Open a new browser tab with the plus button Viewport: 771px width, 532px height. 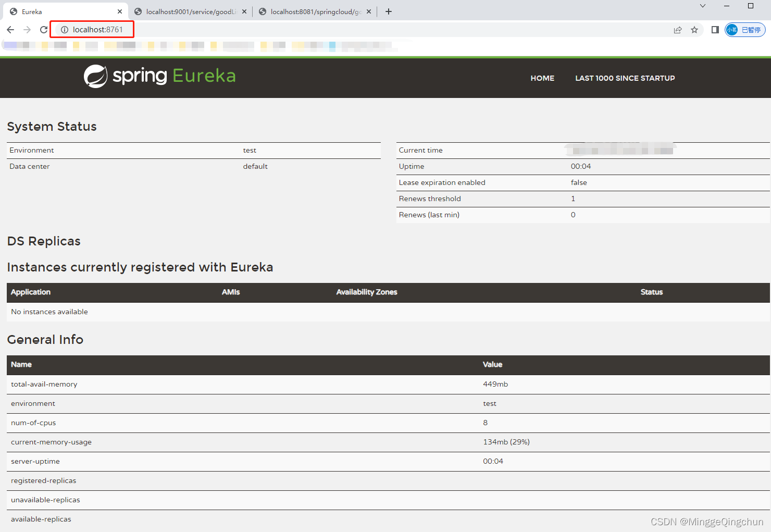click(x=388, y=11)
